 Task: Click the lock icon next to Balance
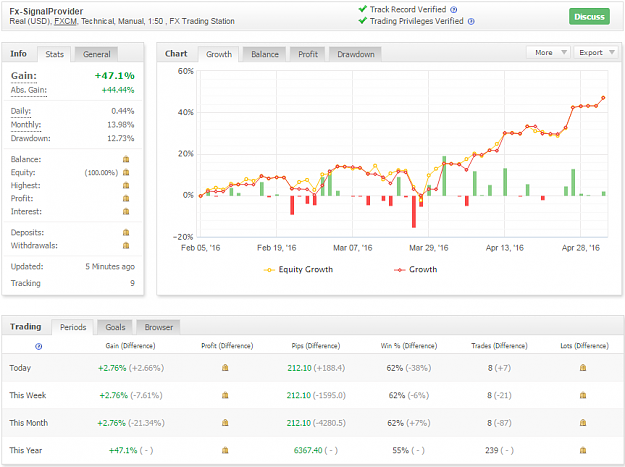pos(126,159)
